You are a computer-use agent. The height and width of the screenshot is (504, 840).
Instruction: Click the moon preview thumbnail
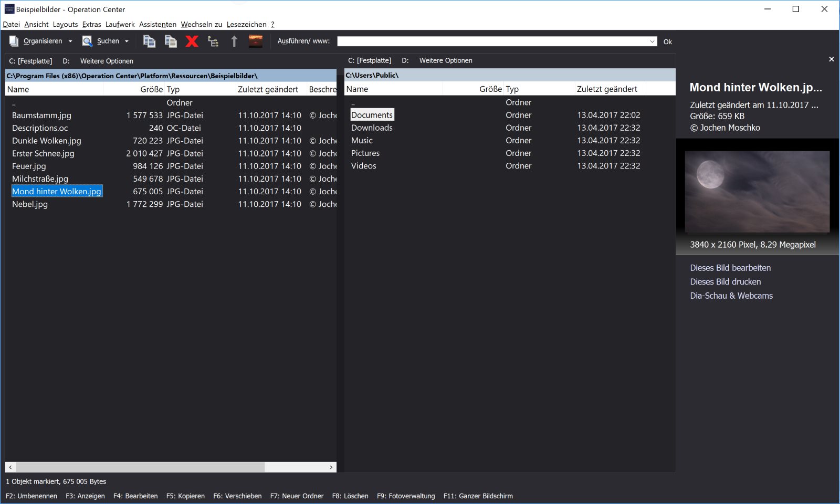click(757, 192)
